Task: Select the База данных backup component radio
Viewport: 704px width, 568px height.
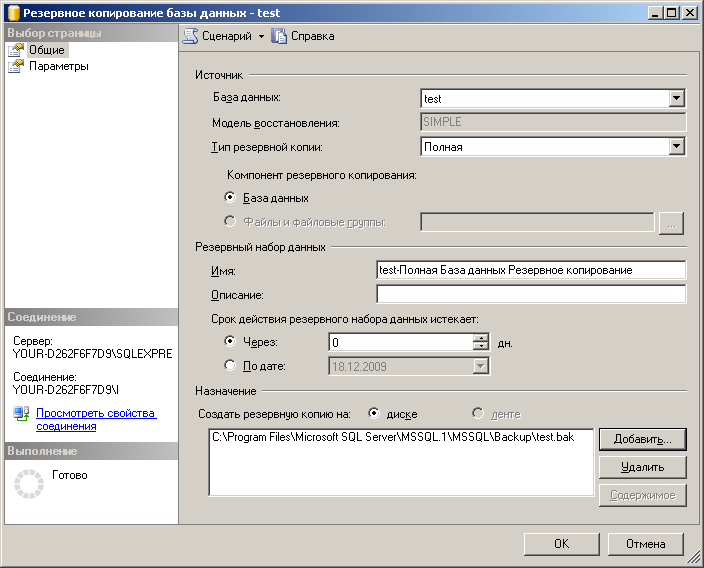Action: coord(230,198)
